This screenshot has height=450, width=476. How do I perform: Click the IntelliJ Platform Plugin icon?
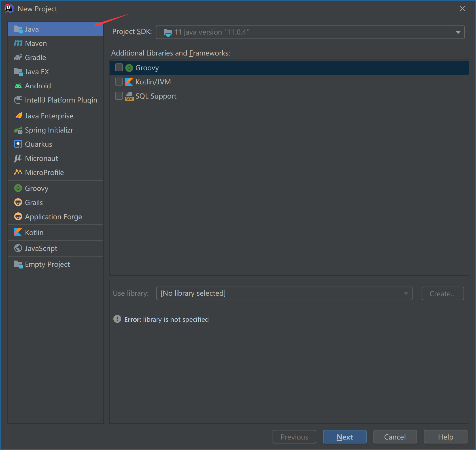[x=18, y=100]
